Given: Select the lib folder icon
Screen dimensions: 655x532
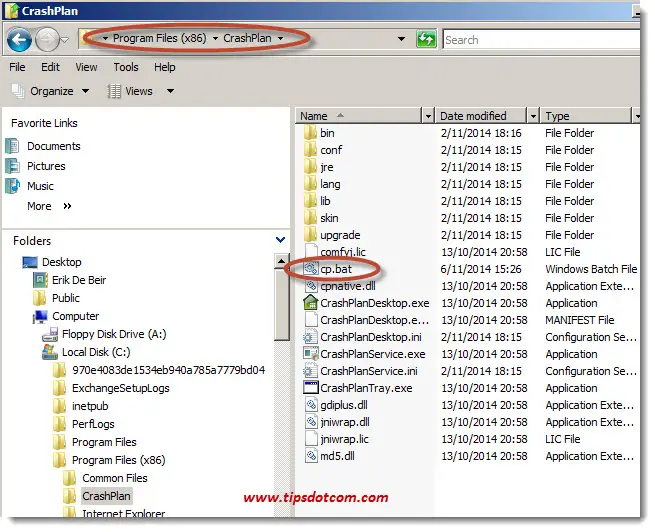Looking at the screenshot, I should coord(310,201).
